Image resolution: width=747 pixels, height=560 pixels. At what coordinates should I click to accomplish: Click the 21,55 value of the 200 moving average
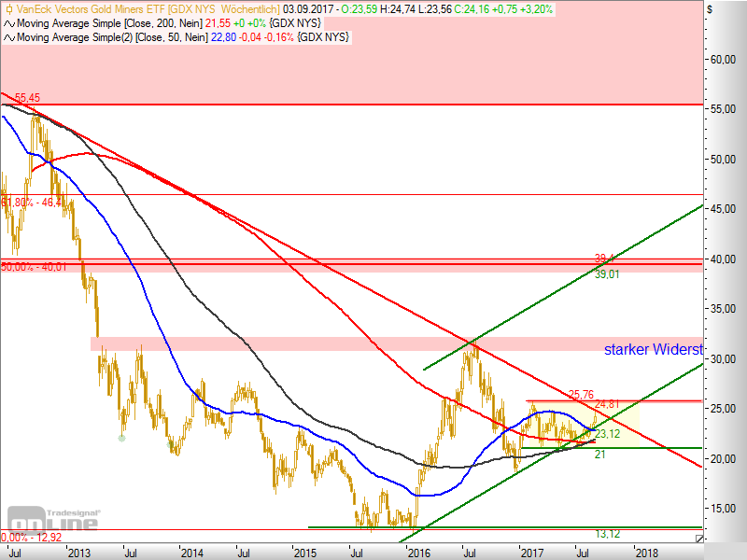point(218,23)
